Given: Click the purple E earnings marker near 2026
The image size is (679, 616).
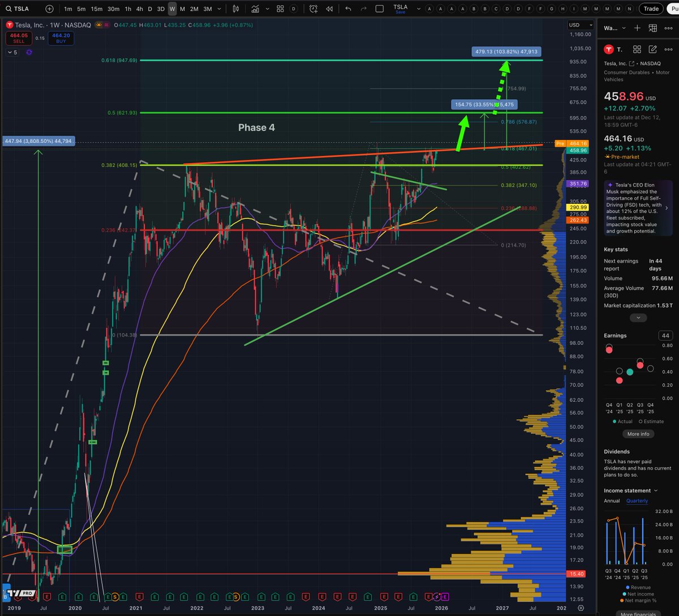Looking at the screenshot, I should pyautogui.click(x=445, y=597).
